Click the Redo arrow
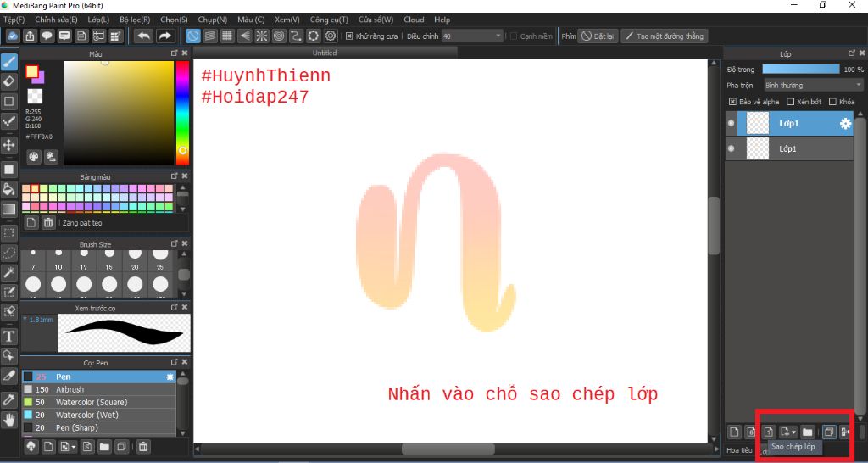Viewport: 868px width, 463px height. [165, 36]
